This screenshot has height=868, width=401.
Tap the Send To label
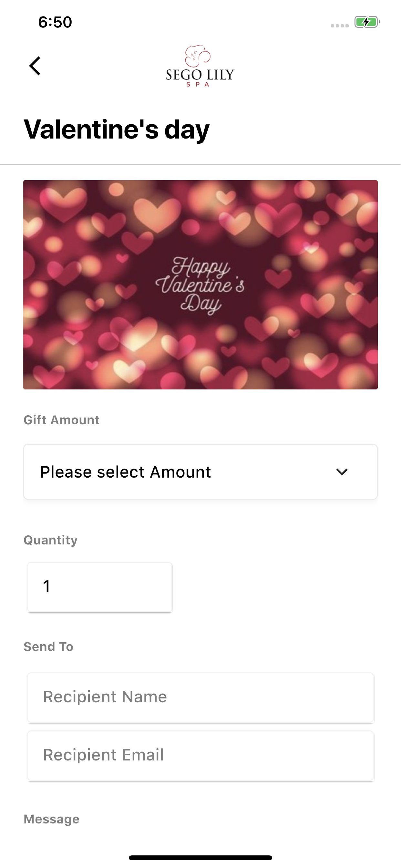[48, 646]
